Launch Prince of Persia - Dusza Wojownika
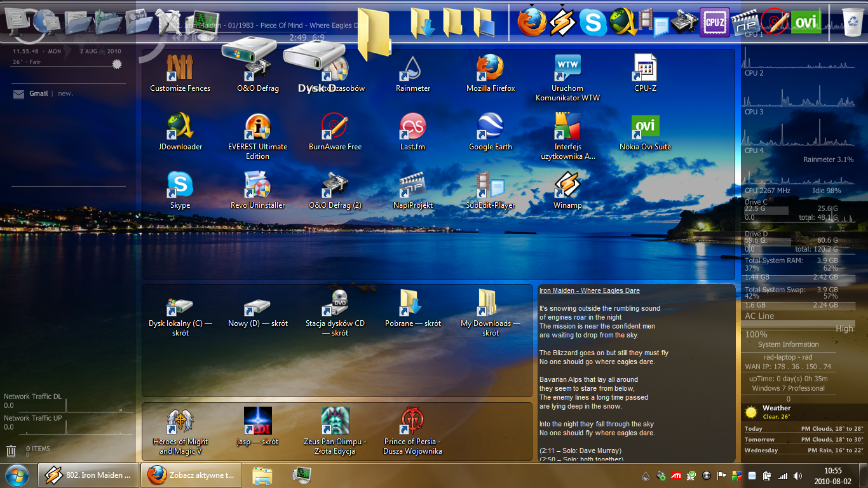The width and height of the screenshot is (868, 488). [413, 431]
